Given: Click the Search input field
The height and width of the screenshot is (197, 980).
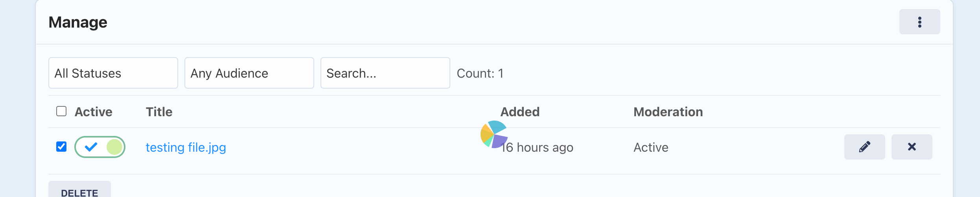Looking at the screenshot, I should click(385, 73).
